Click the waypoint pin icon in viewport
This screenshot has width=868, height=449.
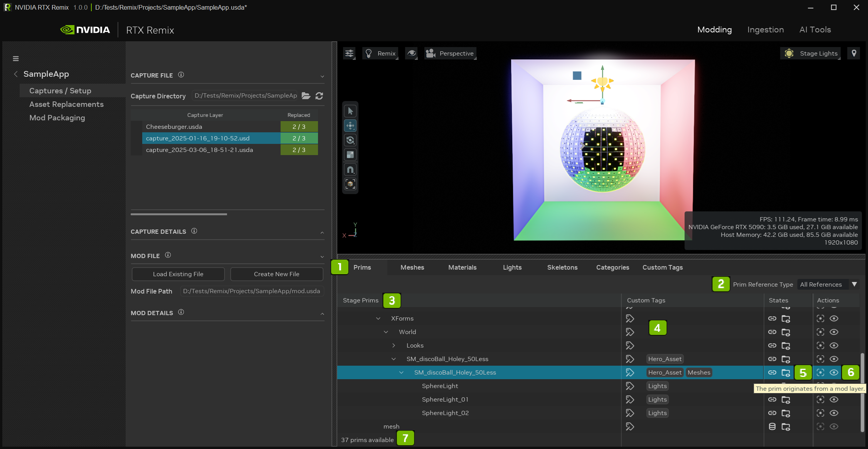point(854,53)
